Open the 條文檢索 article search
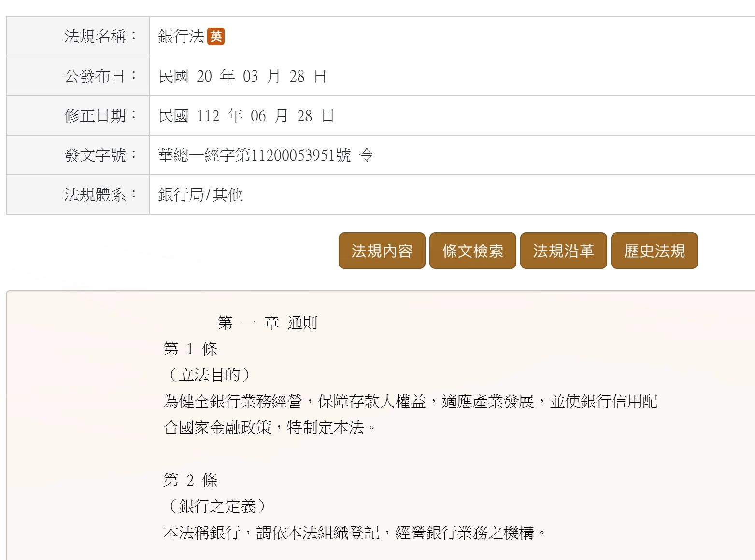The height and width of the screenshot is (560, 755). coord(472,251)
